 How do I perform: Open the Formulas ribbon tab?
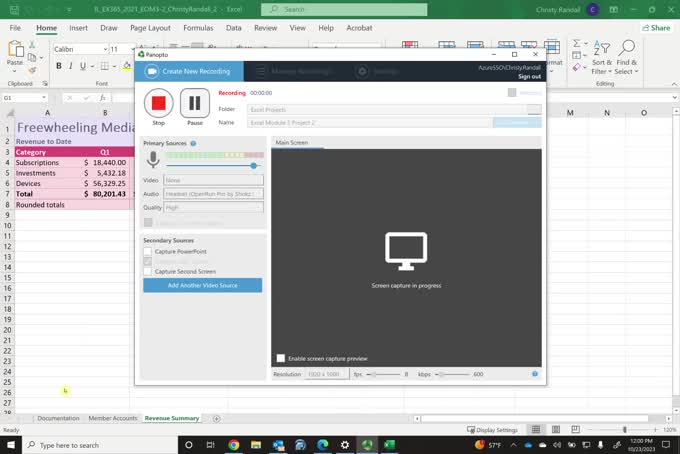198,28
